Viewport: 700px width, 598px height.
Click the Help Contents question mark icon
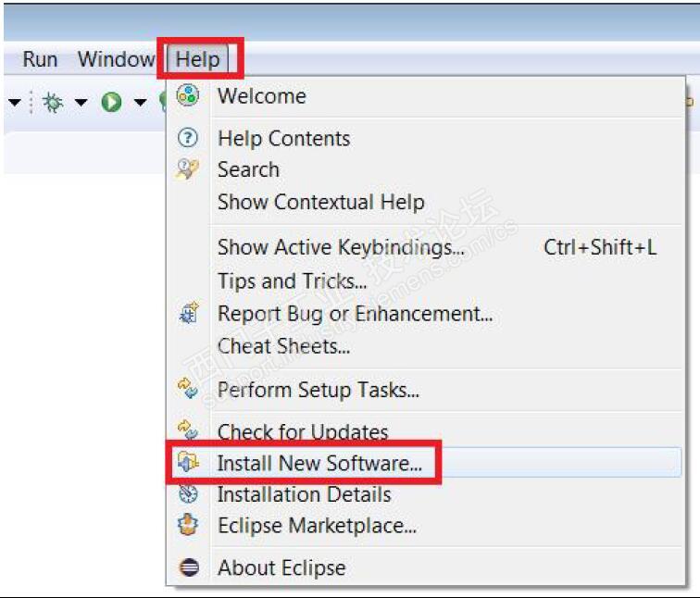coord(188,139)
